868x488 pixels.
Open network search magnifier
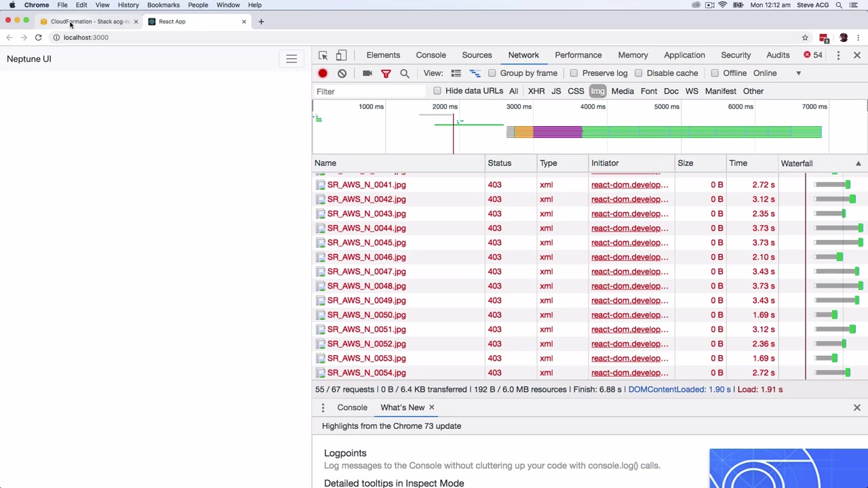404,73
